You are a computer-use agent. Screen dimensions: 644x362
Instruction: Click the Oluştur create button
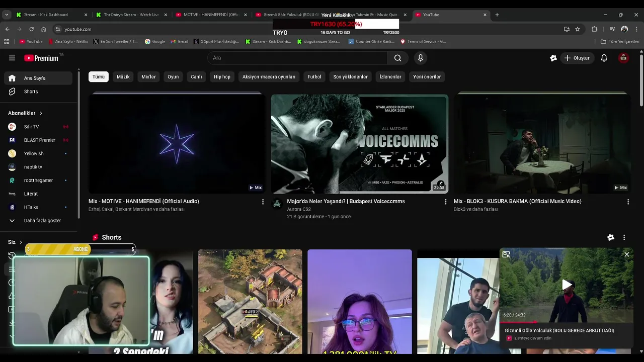click(x=577, y=58)
